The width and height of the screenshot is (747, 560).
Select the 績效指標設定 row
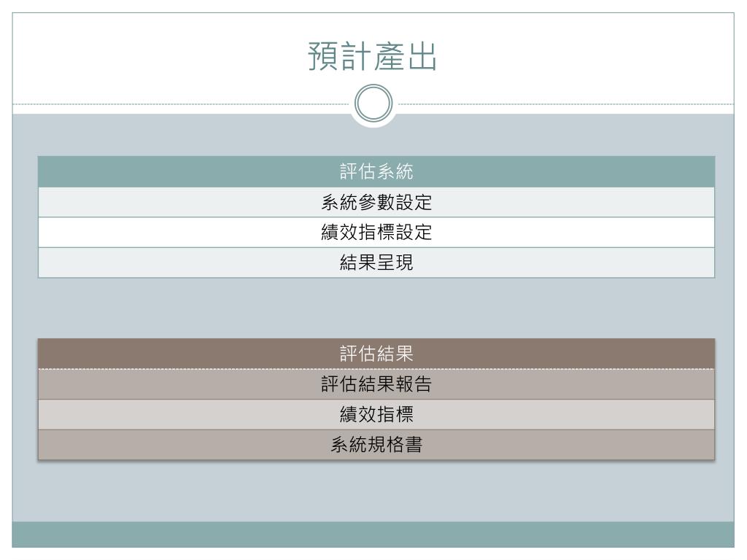(376, 233)
